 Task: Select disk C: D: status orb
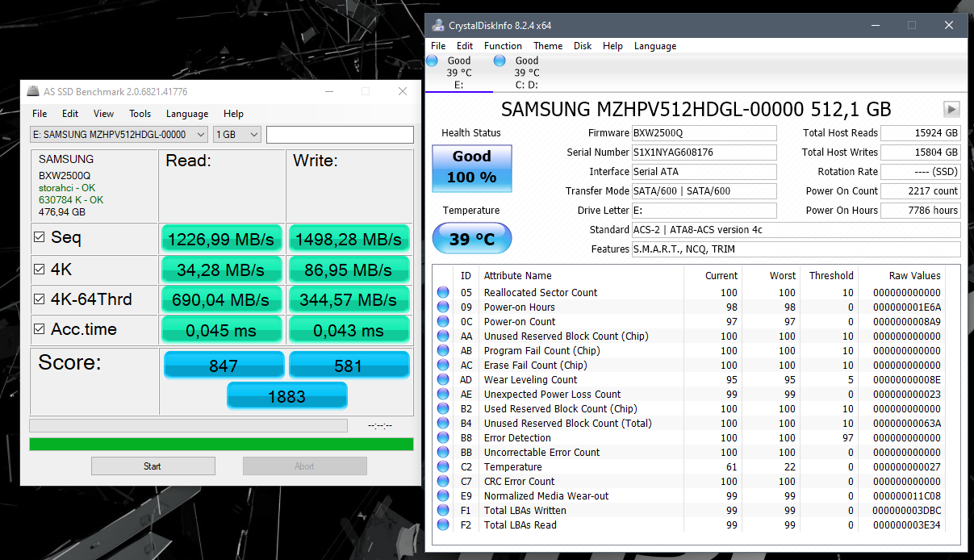(500, 61)
